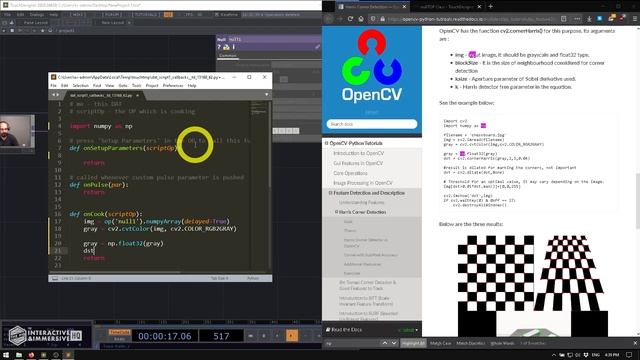
Task: Click the Core Operations sidebar link
Action: (x=350, y=173)
